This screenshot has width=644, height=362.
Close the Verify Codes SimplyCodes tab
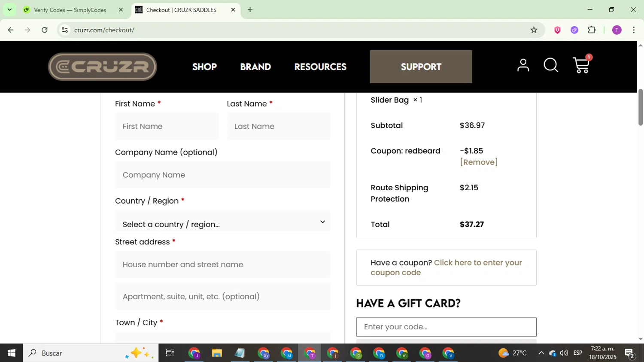121,10
